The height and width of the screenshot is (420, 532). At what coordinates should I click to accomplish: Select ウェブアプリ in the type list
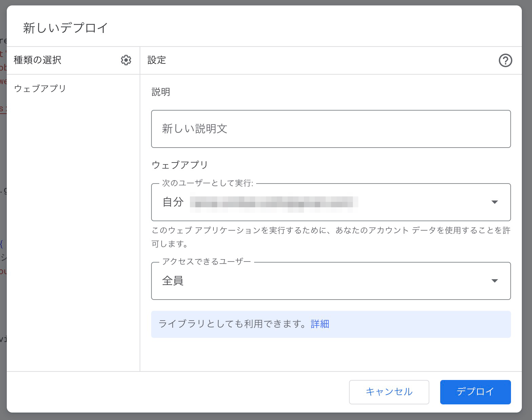coord(40,89)
